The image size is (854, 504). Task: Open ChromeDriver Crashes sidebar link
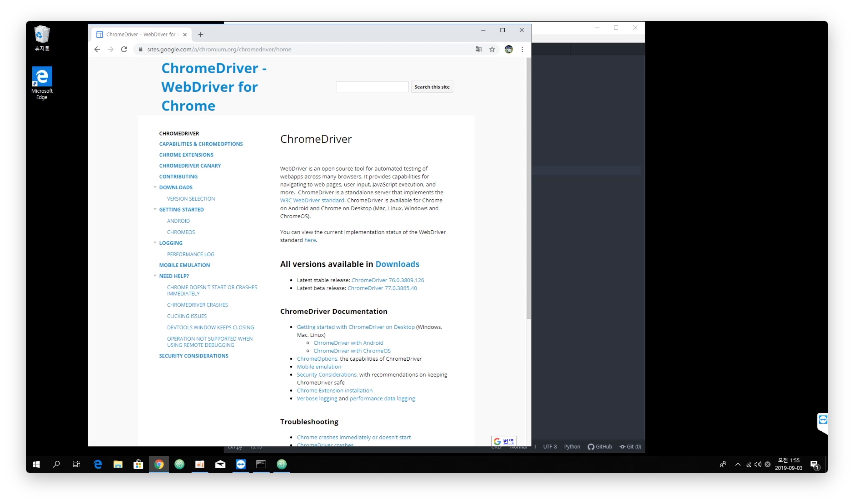coord(197,305)
